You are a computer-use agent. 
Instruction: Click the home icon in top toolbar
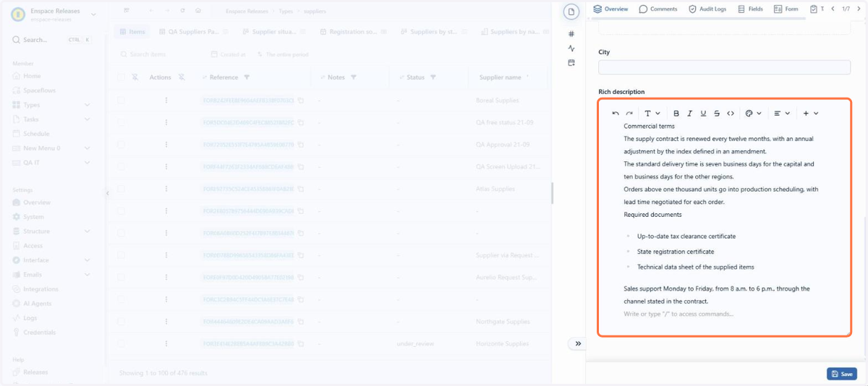198,11
